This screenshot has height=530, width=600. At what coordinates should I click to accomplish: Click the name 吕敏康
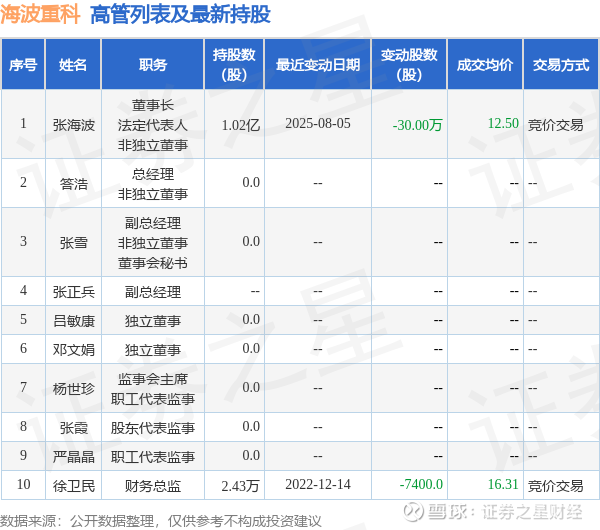click(x=73, y=320)
